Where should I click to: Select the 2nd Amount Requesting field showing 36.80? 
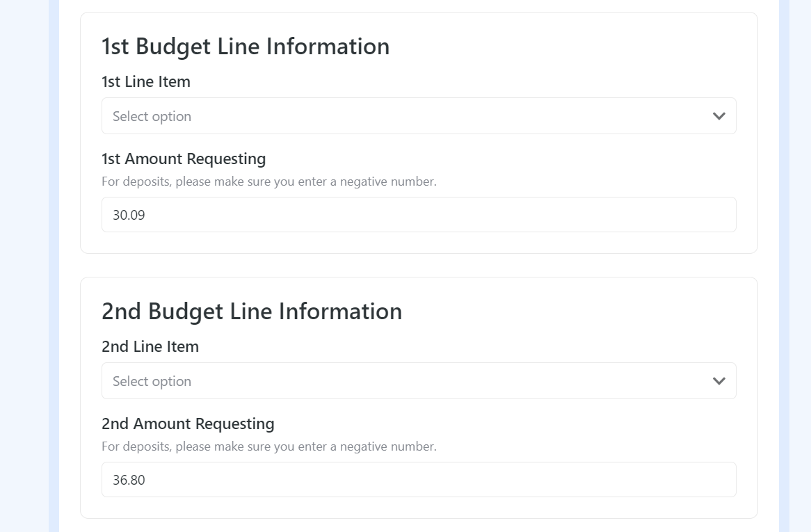[x=419, y=479]
